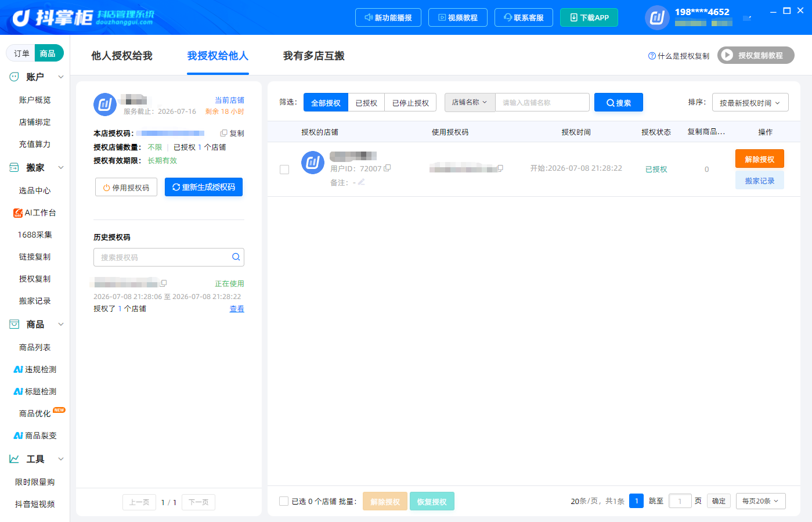Click the 请输入店铺名称 search field
The height and width of the screenshot is (522, 812).
[542, 102]
